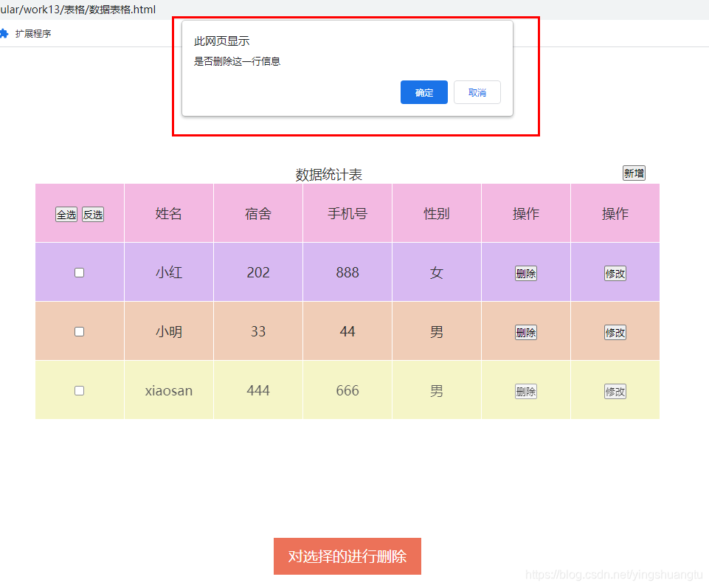Click the name cell 小明
This screenshot has height=588, width=709.
coord(169,331)
